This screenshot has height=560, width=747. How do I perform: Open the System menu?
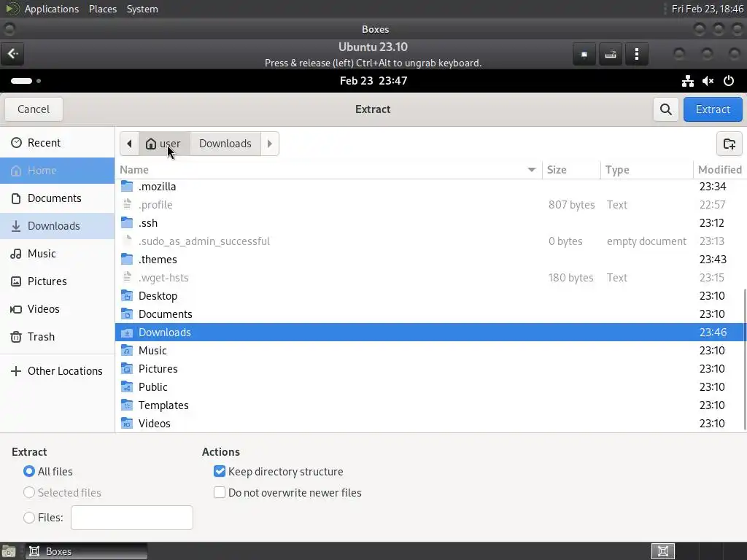[x=142, y=9]
